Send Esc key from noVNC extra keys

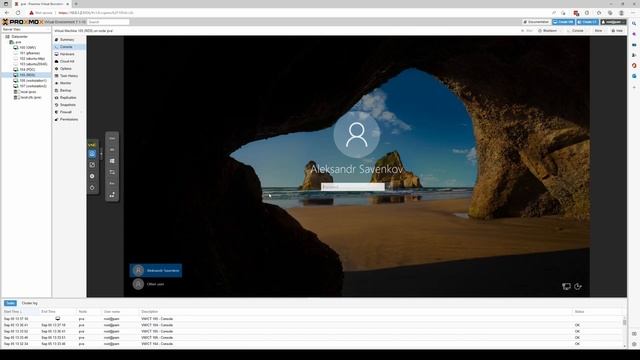pyautogui.click(x=112, y=184)
